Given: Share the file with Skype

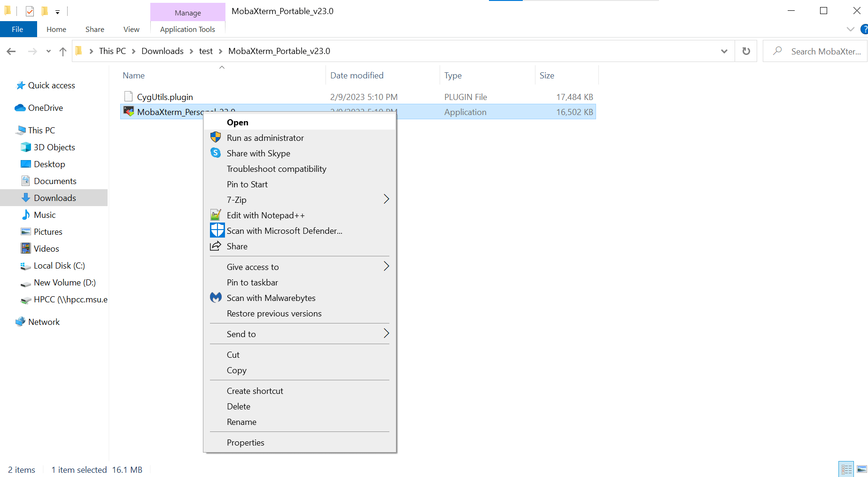Looking at the screenshot, I should [x=258, y=153].
